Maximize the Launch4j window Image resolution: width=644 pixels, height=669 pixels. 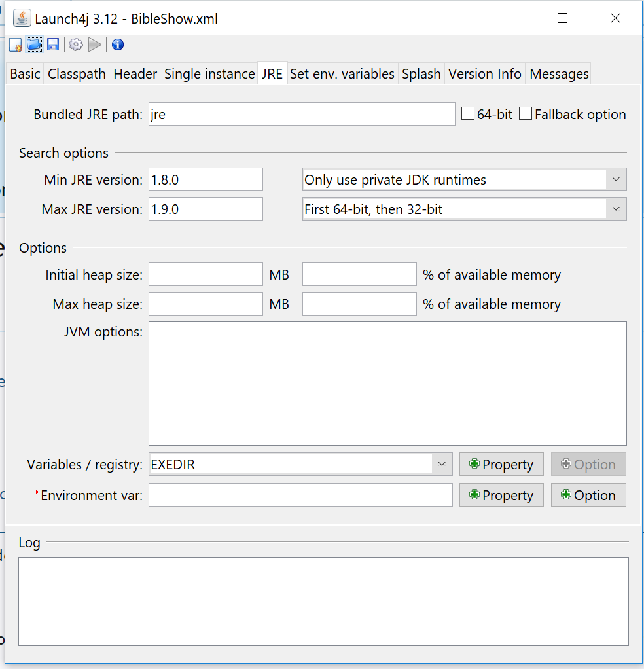coord(562,18)
